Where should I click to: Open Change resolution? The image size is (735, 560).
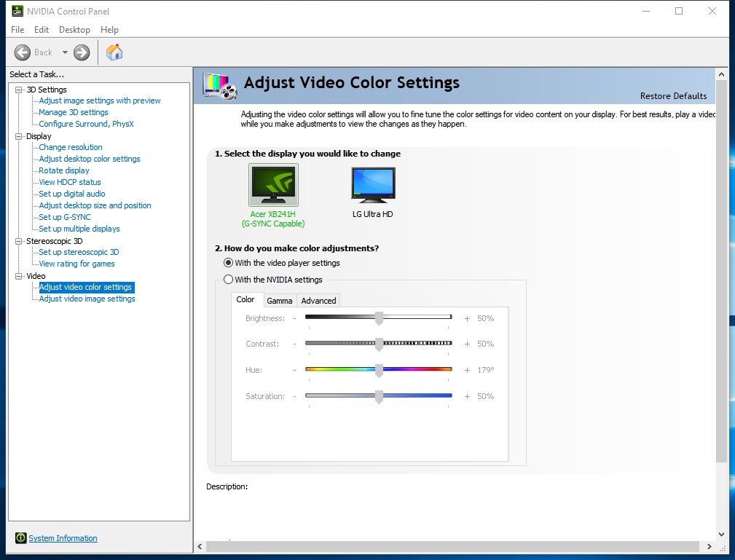pos(71,147)
